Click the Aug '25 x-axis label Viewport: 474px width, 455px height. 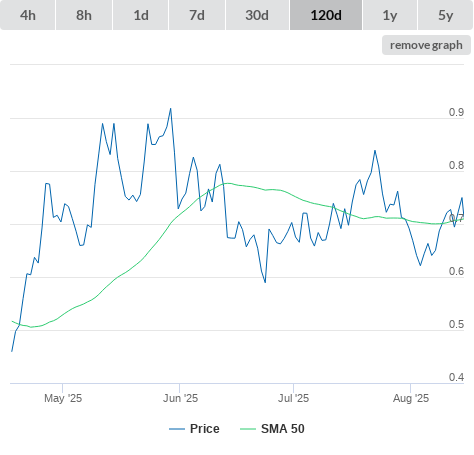click(411, 398)
